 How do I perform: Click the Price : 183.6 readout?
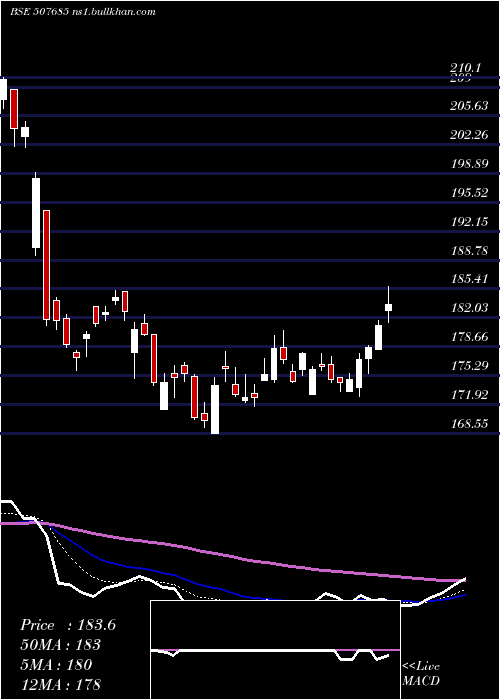pos(68,625)
